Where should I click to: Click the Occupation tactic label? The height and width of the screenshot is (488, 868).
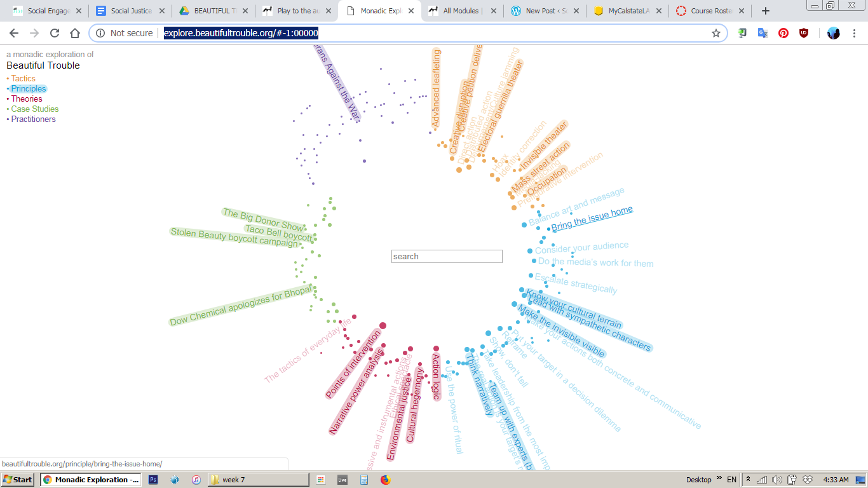click(546, 181)
